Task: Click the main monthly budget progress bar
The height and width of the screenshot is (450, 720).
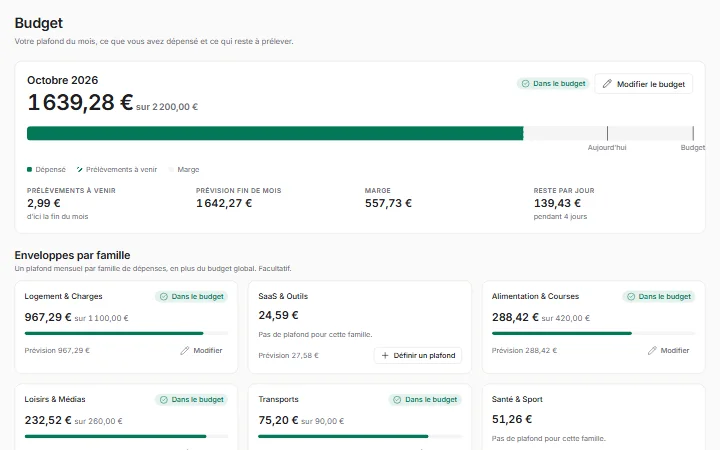Action: [x=360, y=134]
